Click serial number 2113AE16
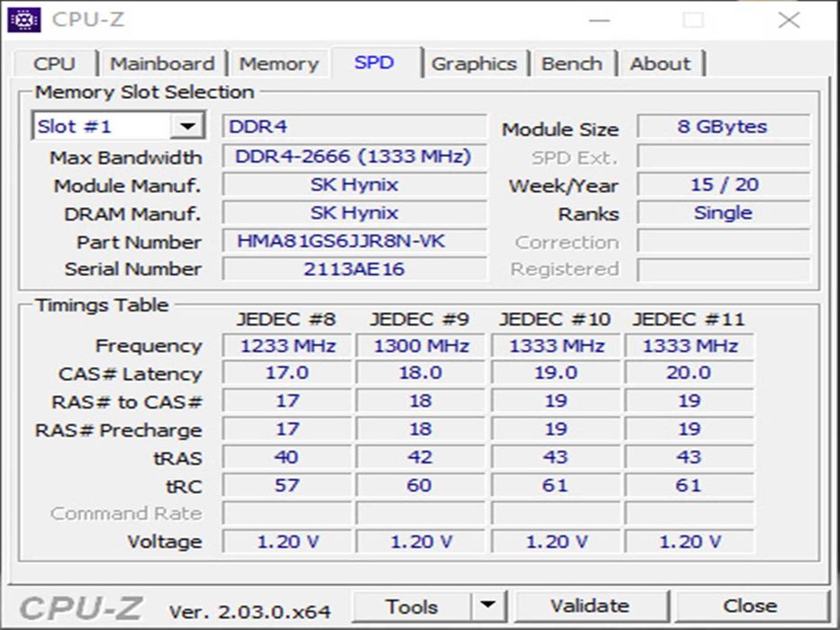840x630 pixels. (x=355, y=269)
